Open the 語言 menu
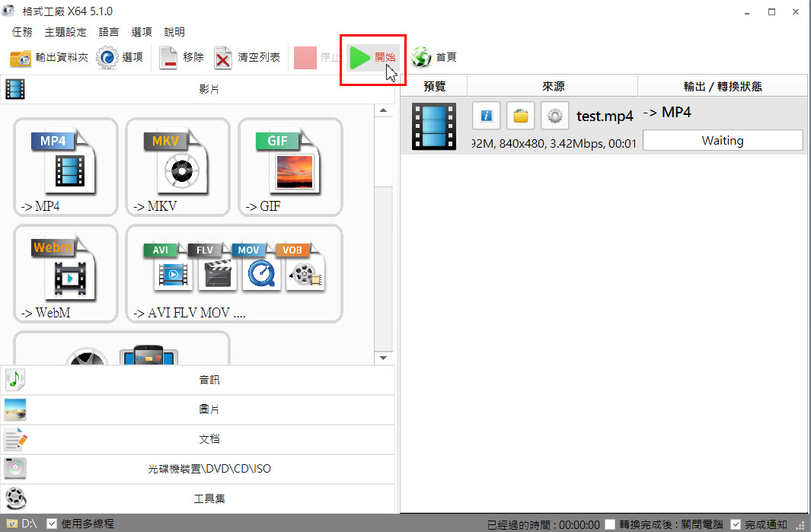 [109, 32]
